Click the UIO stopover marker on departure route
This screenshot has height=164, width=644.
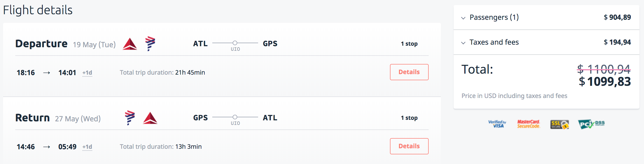click(235, 43)
